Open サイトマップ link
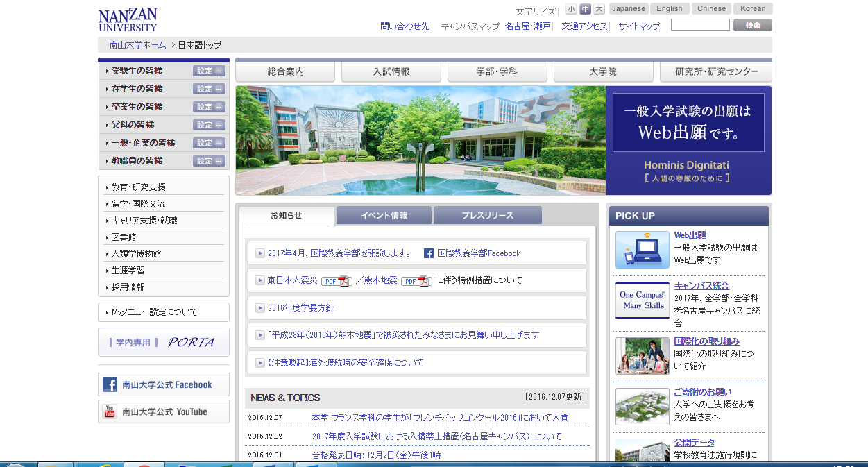 pyautogui.click(x=639, y=26)
